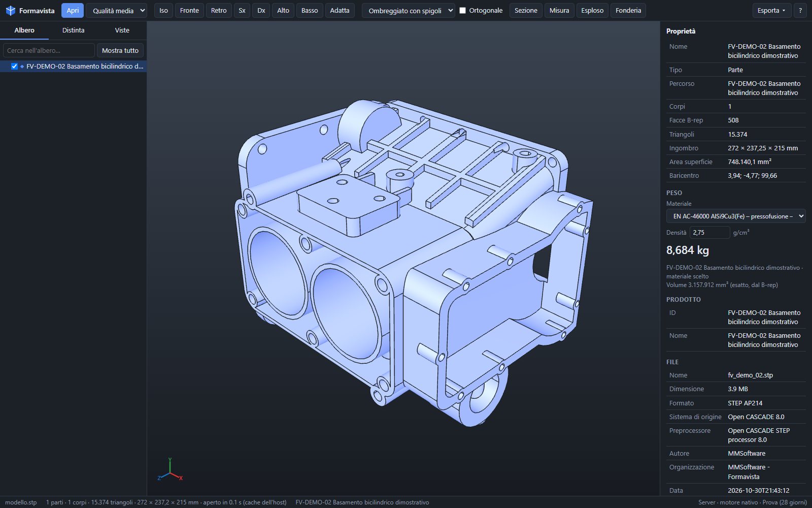Click the Apri button
The height and width of the screenshot is (508, 812).
pyautogui.click(x=73, y=11)
